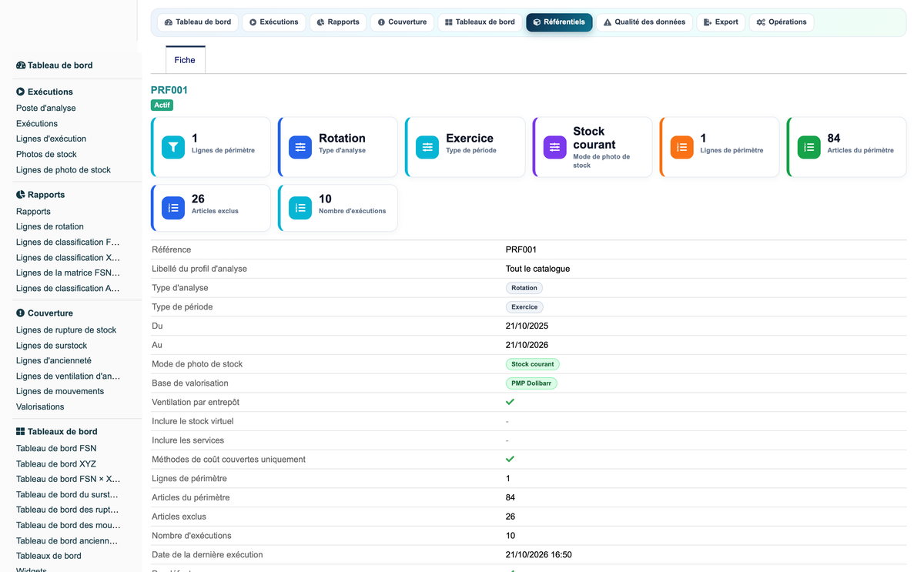The width and height of the screenshot is (924, 572).
Task: Open Tableau de bord FSN link
Action: [x=56, y=449]
